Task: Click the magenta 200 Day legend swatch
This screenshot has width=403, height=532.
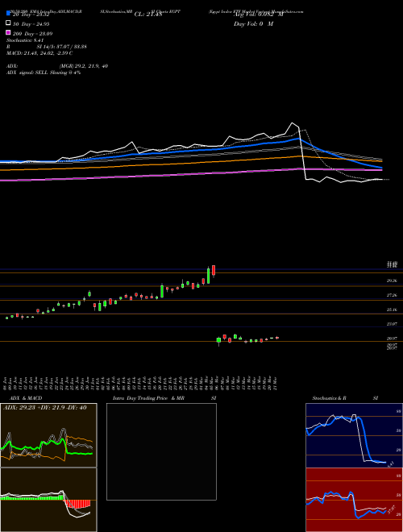Action: 8,32
